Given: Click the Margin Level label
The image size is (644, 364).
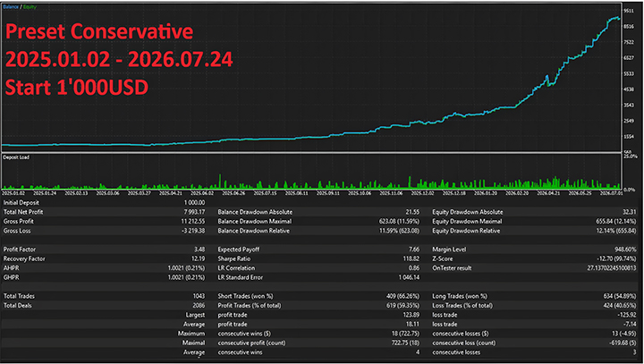Looking at the screenshot, I should pyautogui.click(x=449, y=250).
